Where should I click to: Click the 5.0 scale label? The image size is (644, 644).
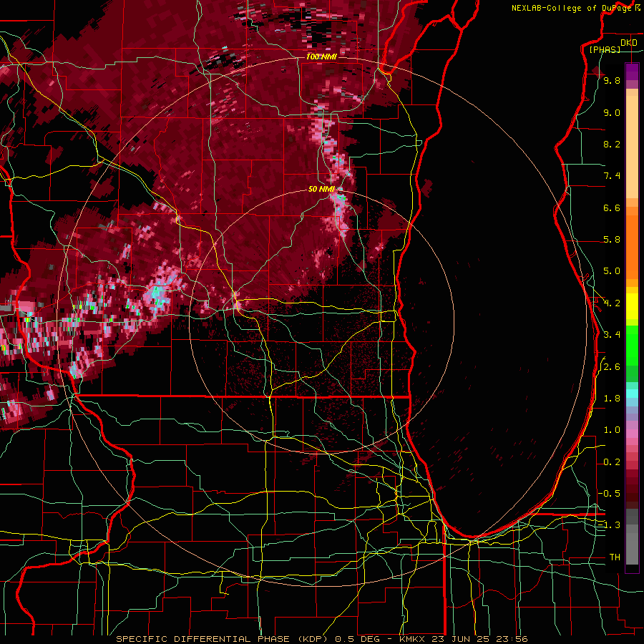(612, 271)
